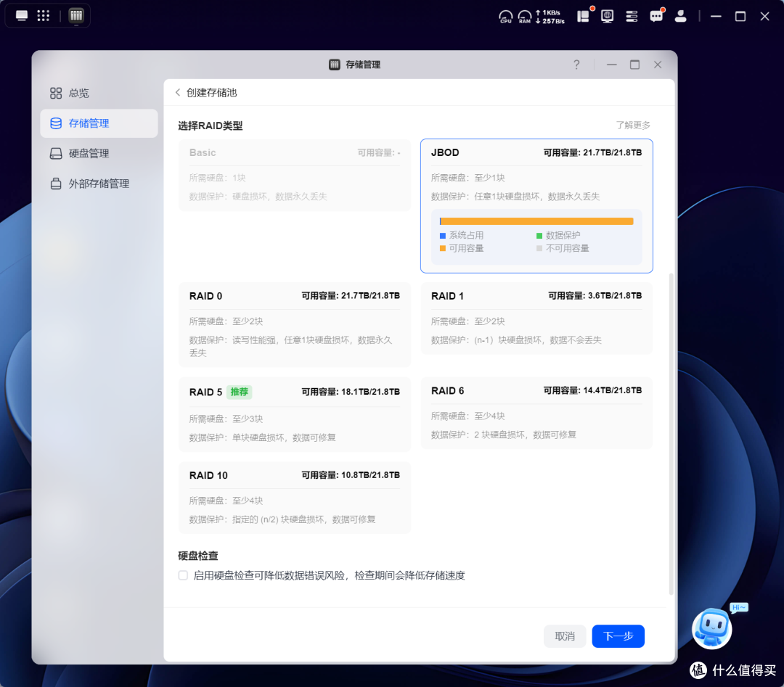This screenshot has height=687, width=784.
Task: Click the storage manager title icon
Action: (x=335, y=65)
